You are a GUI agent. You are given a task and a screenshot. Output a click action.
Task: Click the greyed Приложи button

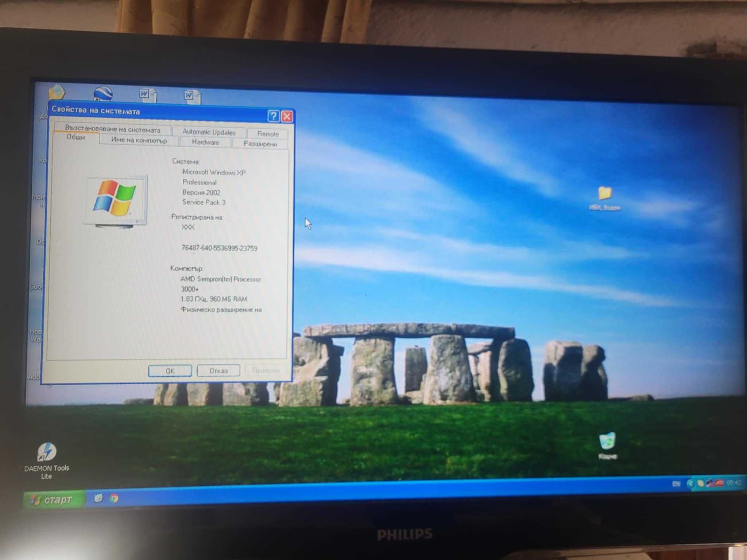[x=266, y=370]
